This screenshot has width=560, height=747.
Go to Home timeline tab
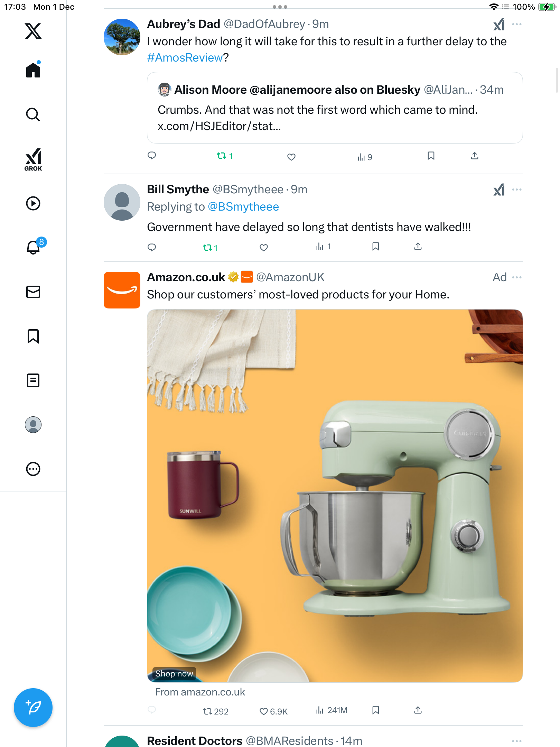pyautogui.click(x=33, y=71)
